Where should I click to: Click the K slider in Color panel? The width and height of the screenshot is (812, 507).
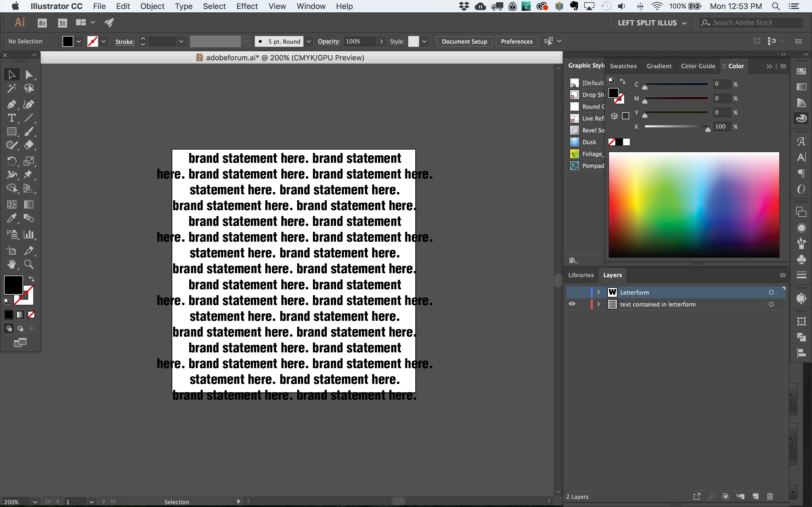[x=676, y=127]
